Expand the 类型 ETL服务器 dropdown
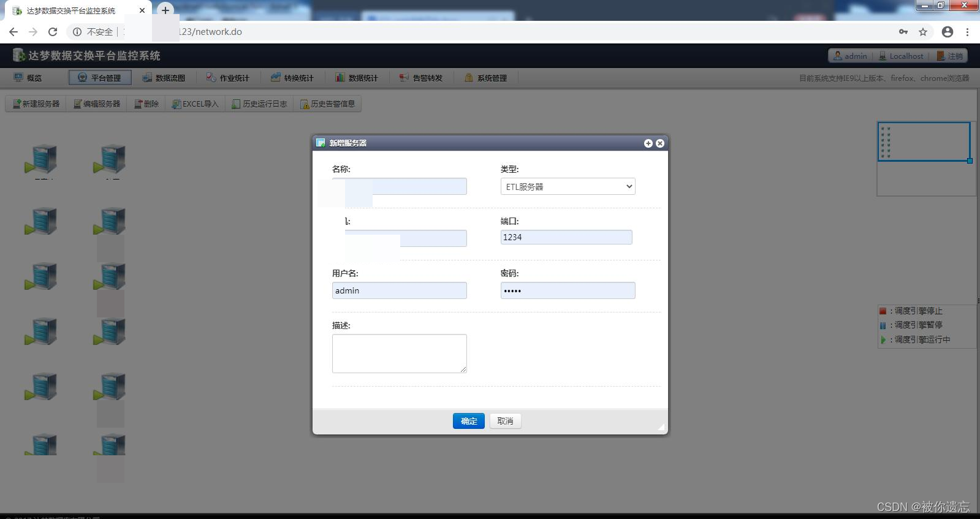 point(568,186)
